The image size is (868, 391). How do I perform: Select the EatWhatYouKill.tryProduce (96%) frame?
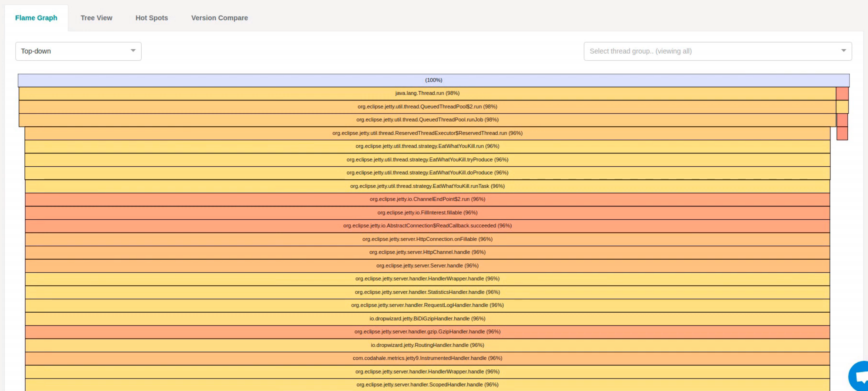pyautogui.click(x=427, y=160)
